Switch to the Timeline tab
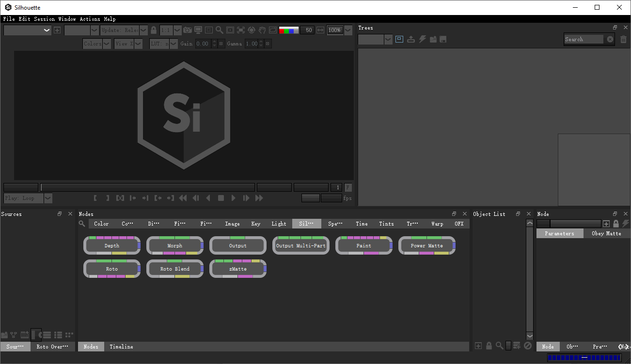Image resolution: width=631 pixels, height=364 pixels. coord(121,347)
